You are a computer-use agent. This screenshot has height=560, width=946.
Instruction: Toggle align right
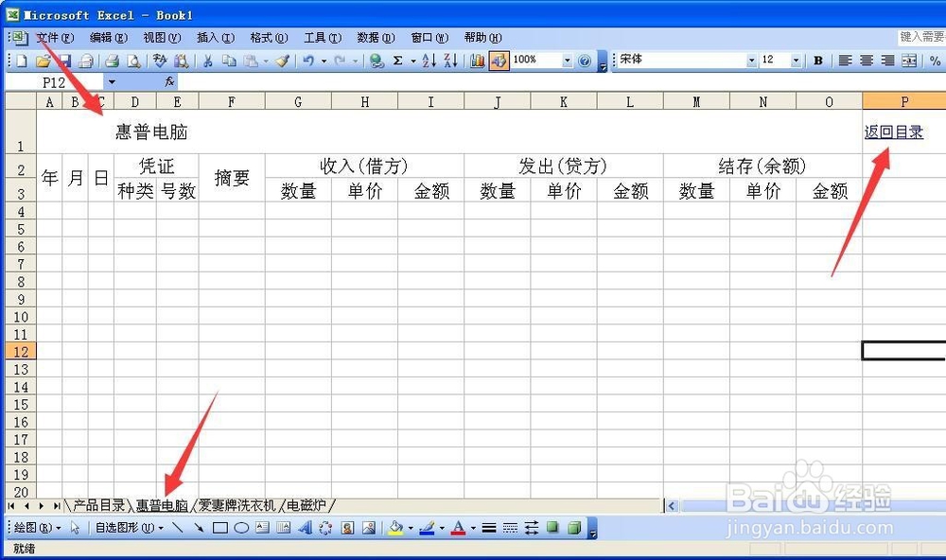pos(887,61)
